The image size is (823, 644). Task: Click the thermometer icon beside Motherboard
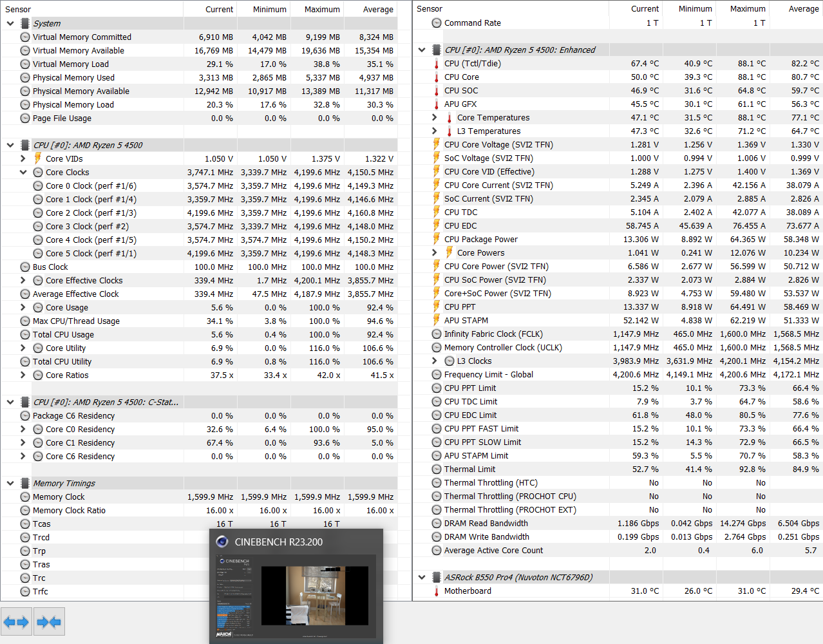(437, 591)
